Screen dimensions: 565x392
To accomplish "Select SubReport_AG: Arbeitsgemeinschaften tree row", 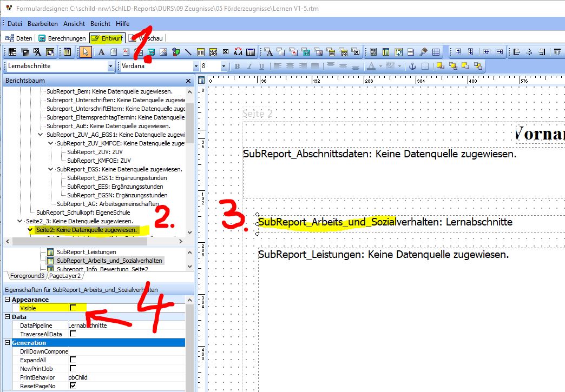I will coord(108,204).
